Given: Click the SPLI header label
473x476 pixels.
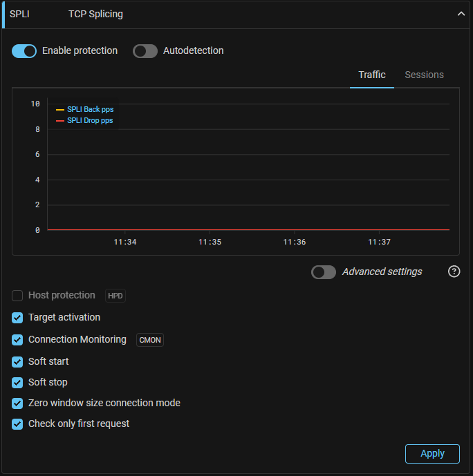Looking at the screenshot, I should pos(19,14).
